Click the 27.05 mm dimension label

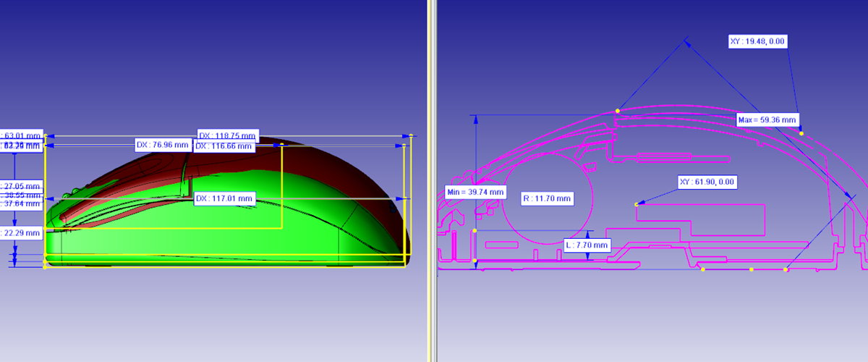pyautogui.click(x=23, y=185)
